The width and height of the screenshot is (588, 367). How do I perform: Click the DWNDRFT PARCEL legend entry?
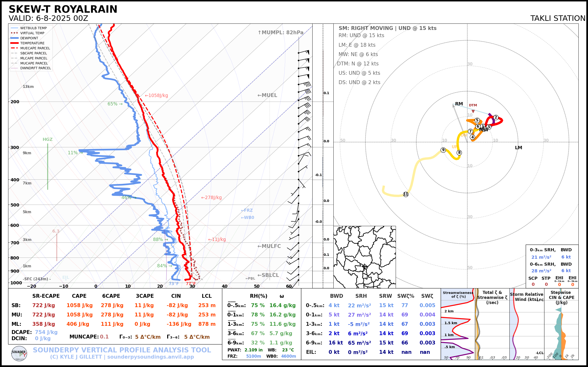tap(35, 68)
